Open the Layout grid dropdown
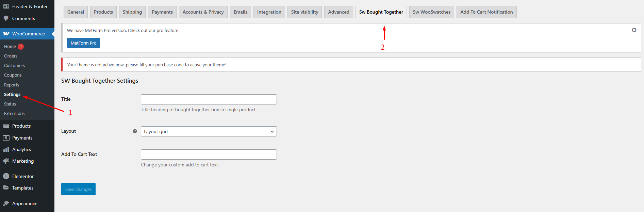 tap(209, 131)
